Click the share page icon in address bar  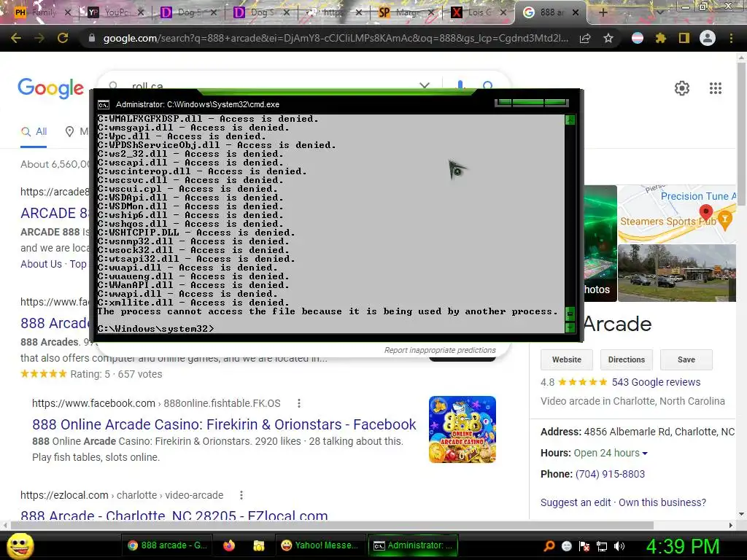pyautogui.click(x=585, y=39)
